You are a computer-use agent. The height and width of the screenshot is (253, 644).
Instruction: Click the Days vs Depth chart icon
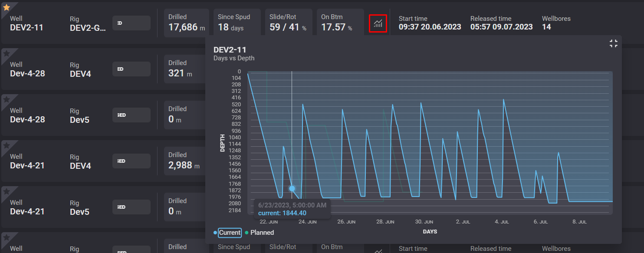coord(378,23)
